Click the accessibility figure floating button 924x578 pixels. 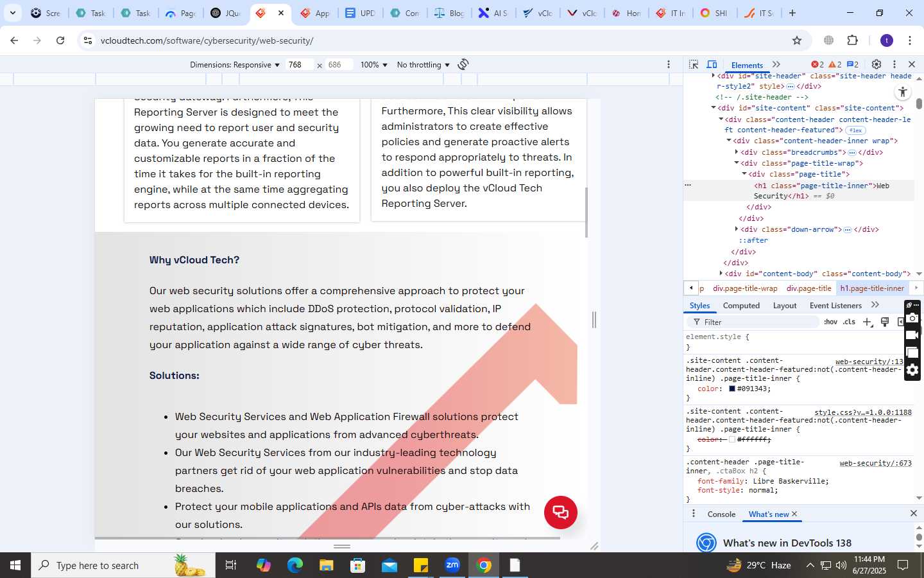903,92
